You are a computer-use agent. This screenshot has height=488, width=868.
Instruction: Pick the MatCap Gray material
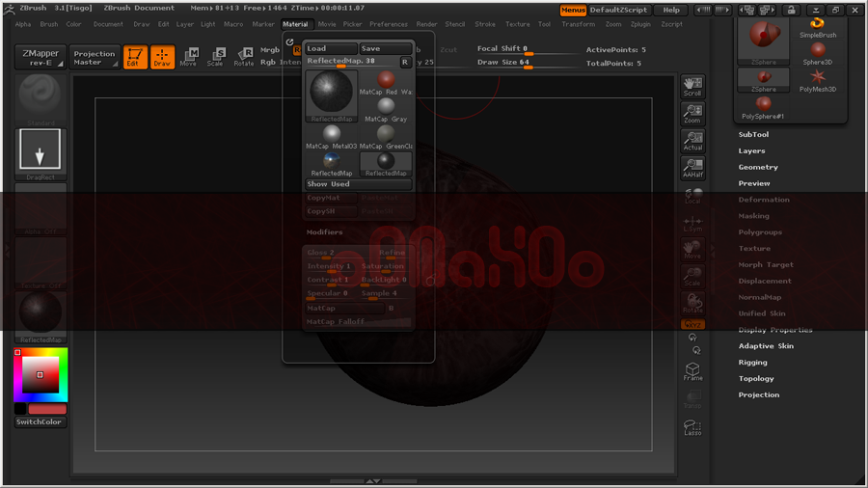[x=386, y=110]
